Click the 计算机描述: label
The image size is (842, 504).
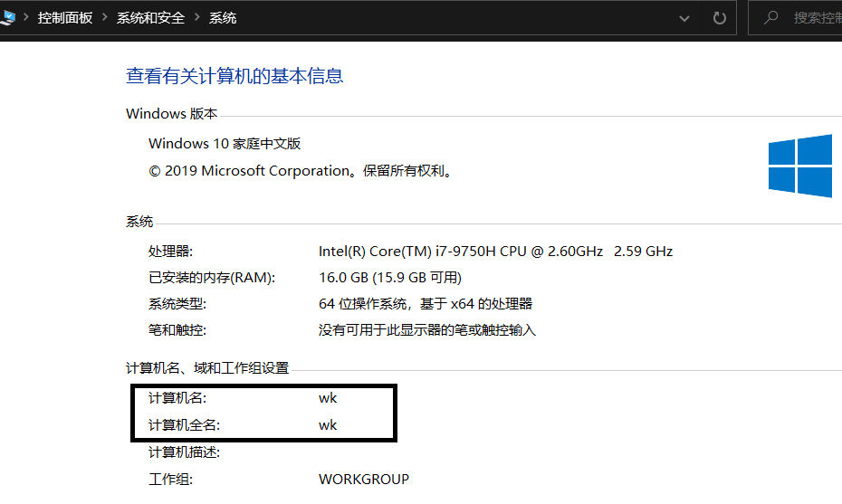[x=184, y=452]
